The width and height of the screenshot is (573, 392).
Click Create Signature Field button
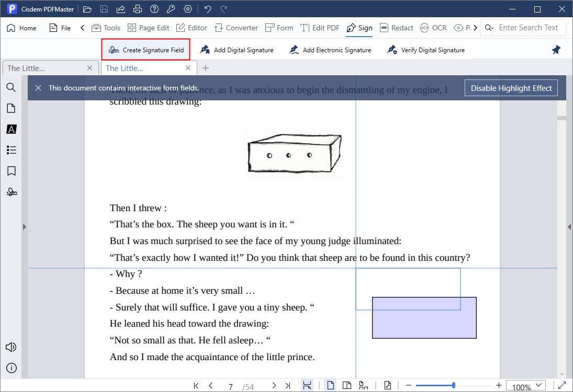(146, 50)
